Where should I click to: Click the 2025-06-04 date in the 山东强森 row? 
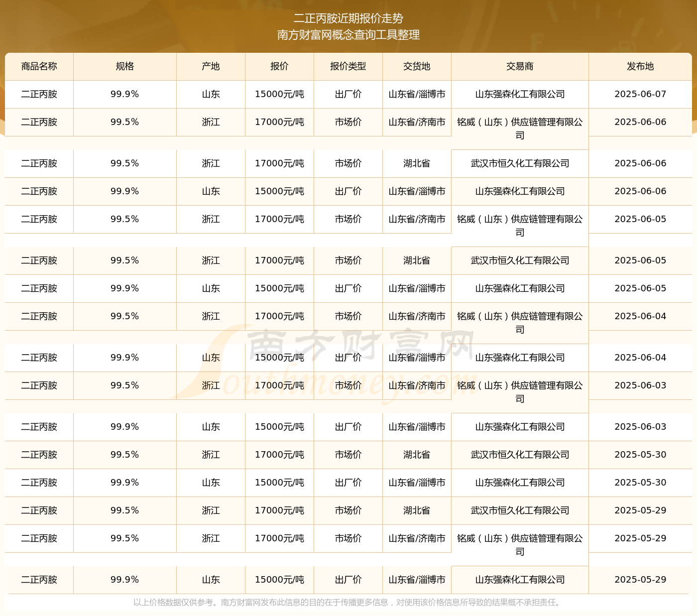[640, 358]
